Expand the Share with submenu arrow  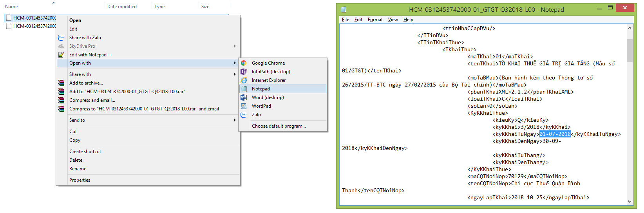point(235,74)
